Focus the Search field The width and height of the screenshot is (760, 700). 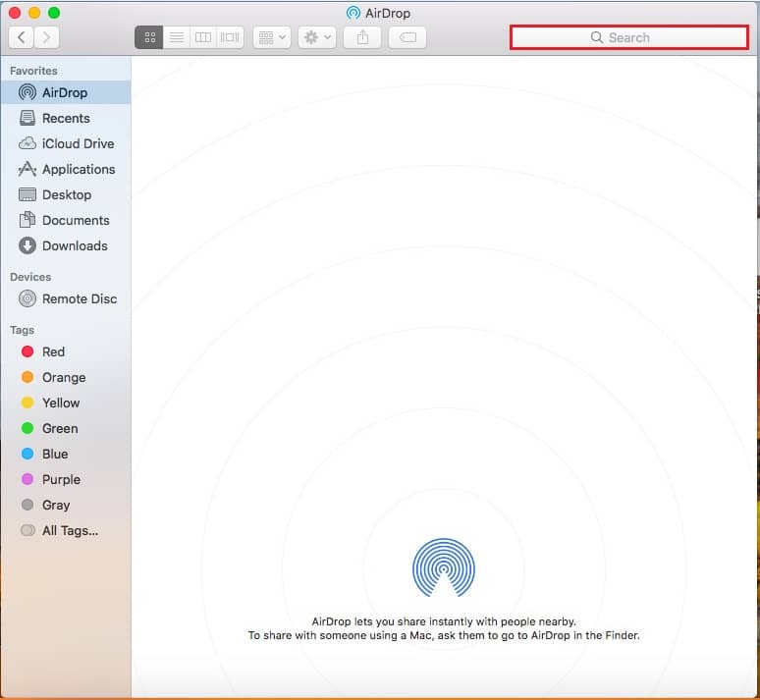(x=629, y=37)
